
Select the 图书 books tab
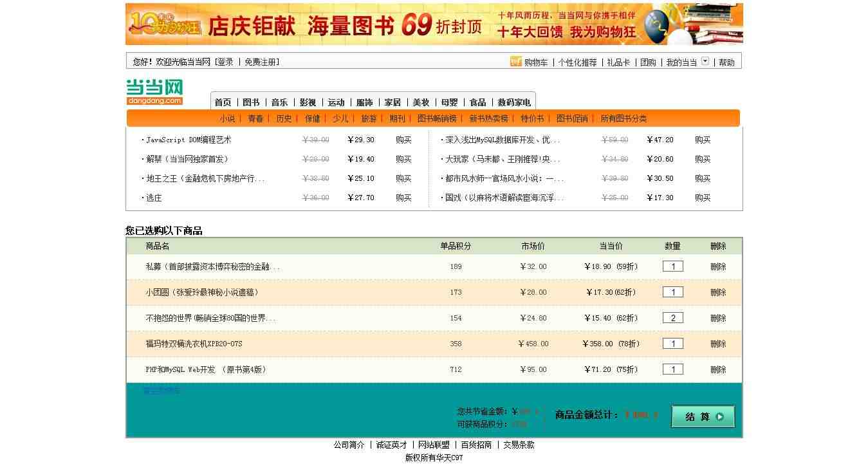(x=251, y=102)
